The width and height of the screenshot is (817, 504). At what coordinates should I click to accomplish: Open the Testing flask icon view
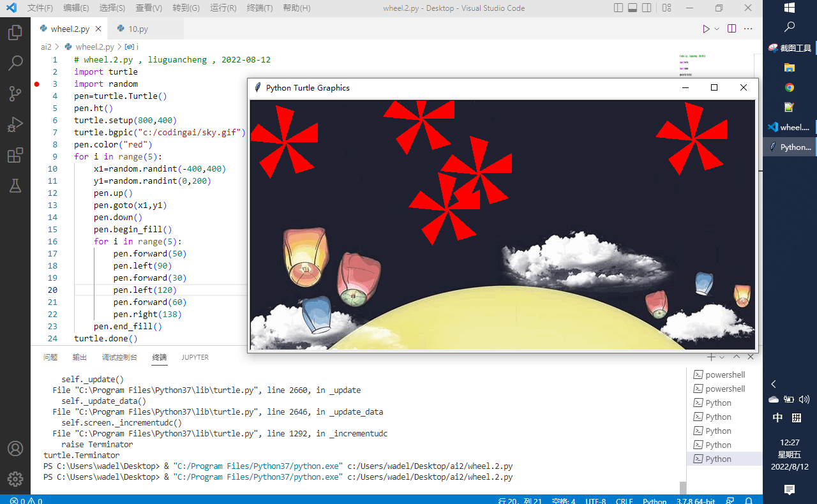tap(15, 186)
